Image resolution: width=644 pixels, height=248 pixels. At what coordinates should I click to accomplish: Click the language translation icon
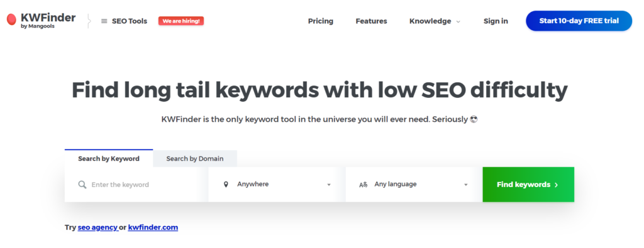(363, 185)
